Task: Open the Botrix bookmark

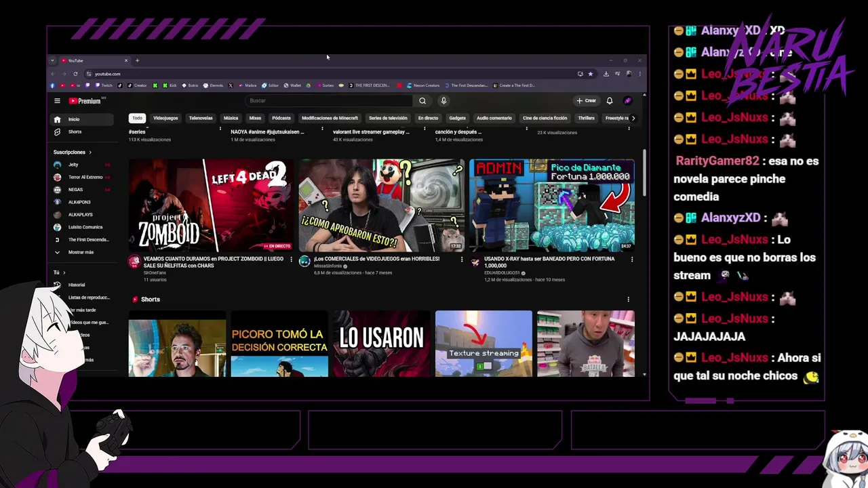Action: [x=190, y=85]
